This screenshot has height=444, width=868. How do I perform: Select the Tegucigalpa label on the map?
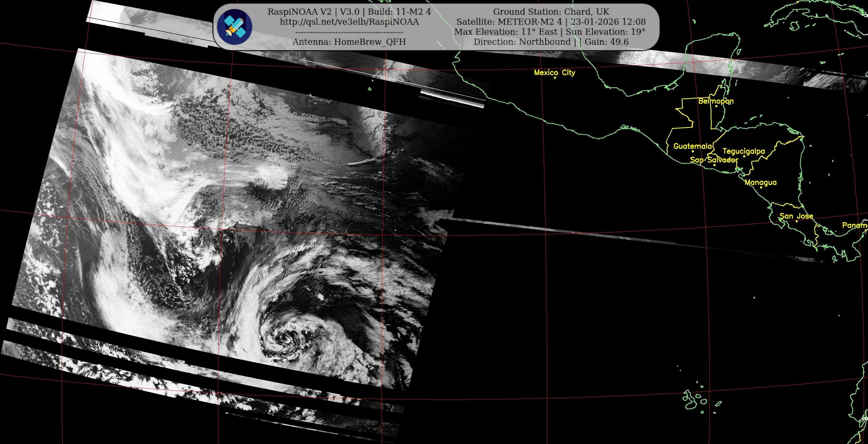pyautogui.click(x=744, y=151)
